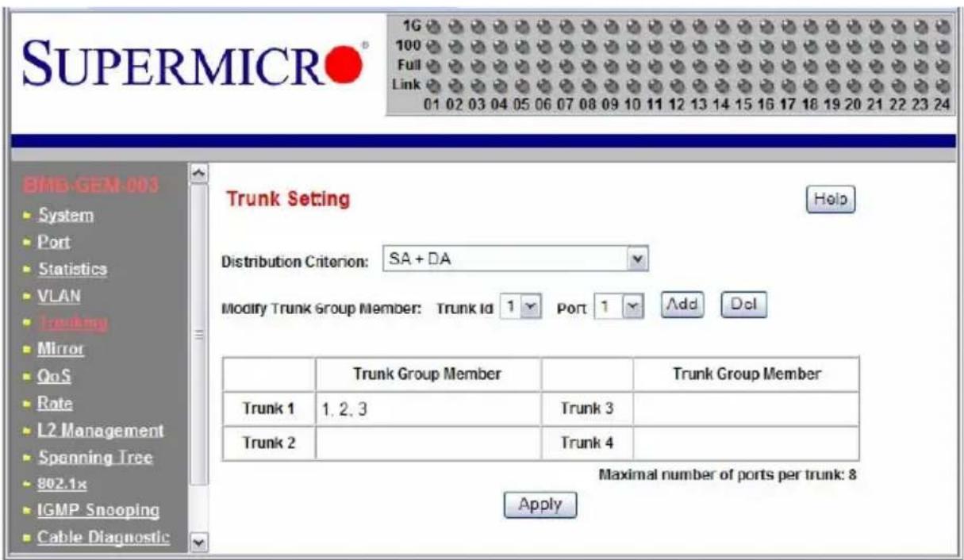The width and height of the screenshot is (964, 560).
Task: Go to the Statistics page
Action: tap(73, 269)
